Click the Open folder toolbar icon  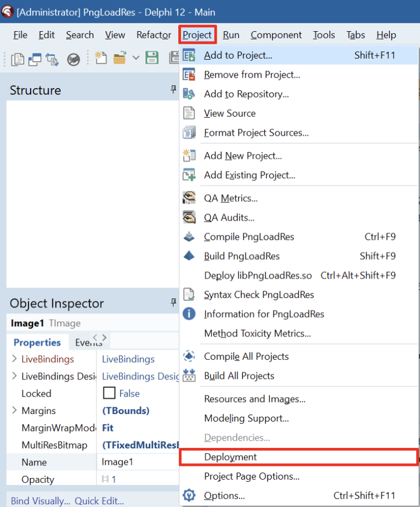click(119, 58)
